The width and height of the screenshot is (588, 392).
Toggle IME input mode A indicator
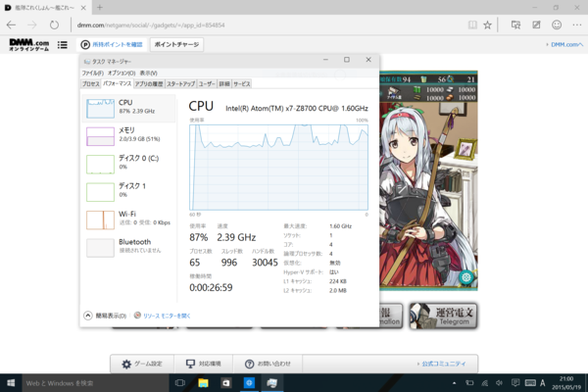(x=542, y=383)
